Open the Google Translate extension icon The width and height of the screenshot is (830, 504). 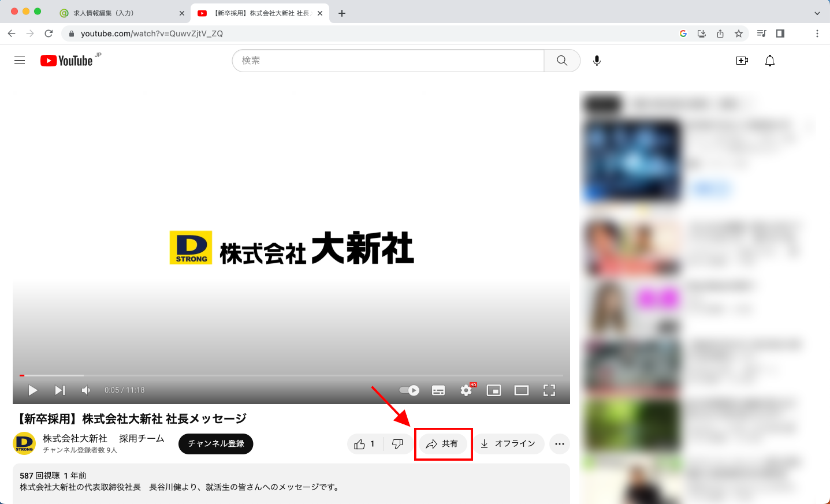click(683, 33)
